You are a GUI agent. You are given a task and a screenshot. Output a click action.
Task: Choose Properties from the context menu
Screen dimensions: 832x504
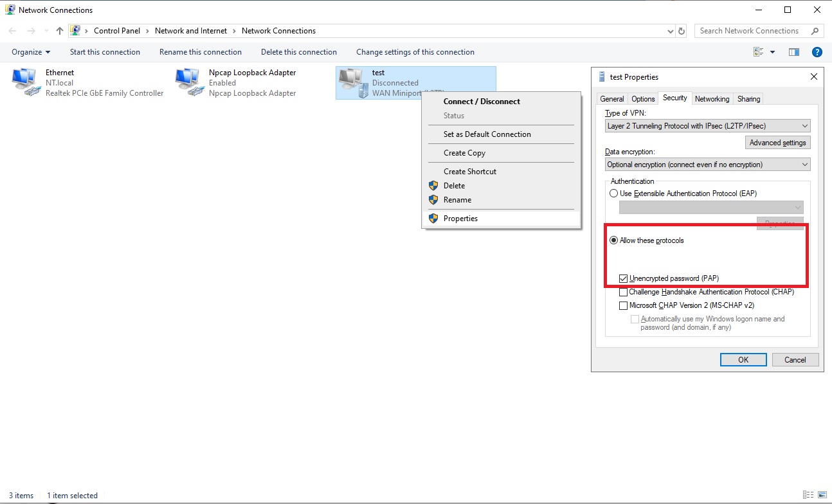[x=460, y=218]
